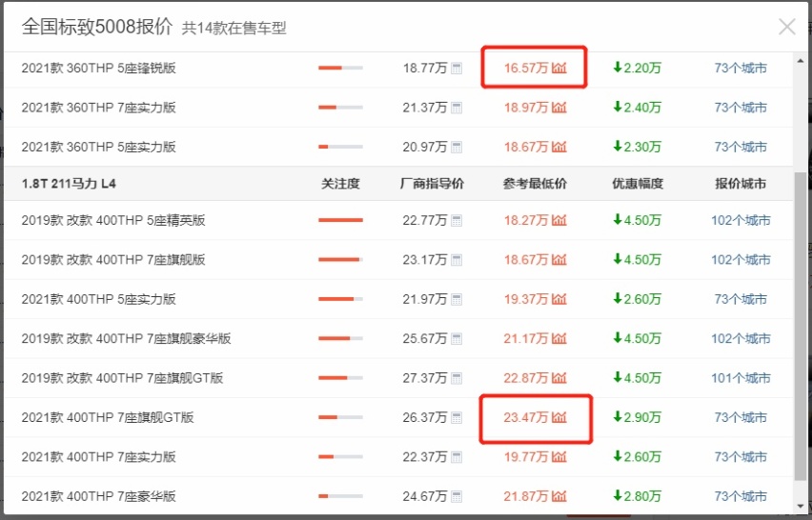The width and height of the screenshot is (812, 520).
Task: Show price trend chart for 21.17万
Action: [559, 339]
